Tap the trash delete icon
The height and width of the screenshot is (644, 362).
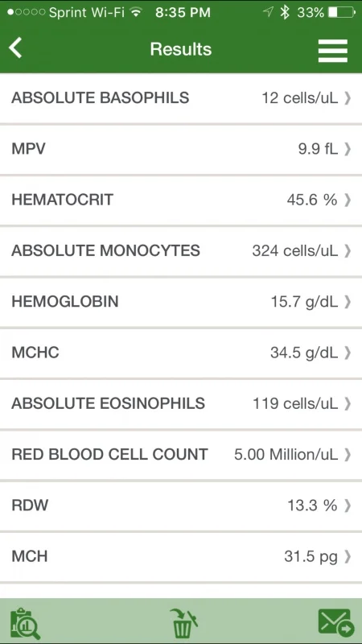point(183,623)
